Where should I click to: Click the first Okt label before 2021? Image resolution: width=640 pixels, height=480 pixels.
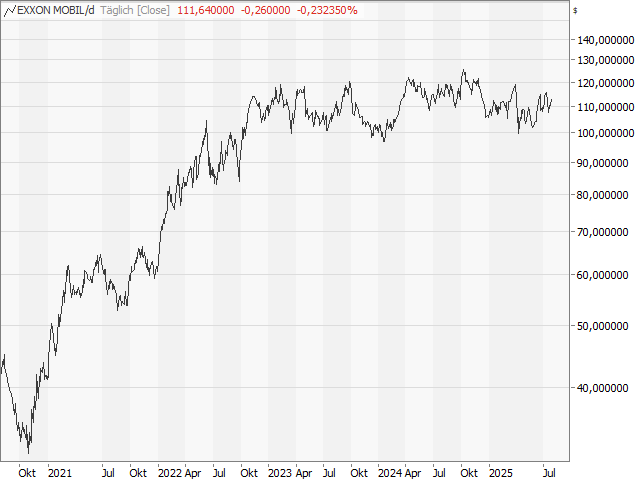27,473
